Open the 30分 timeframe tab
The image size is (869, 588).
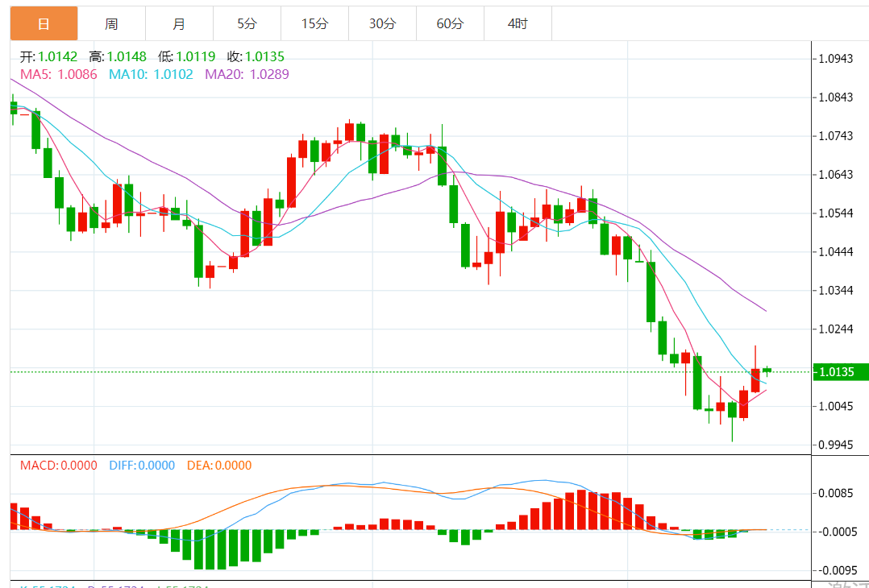(382, 23)
